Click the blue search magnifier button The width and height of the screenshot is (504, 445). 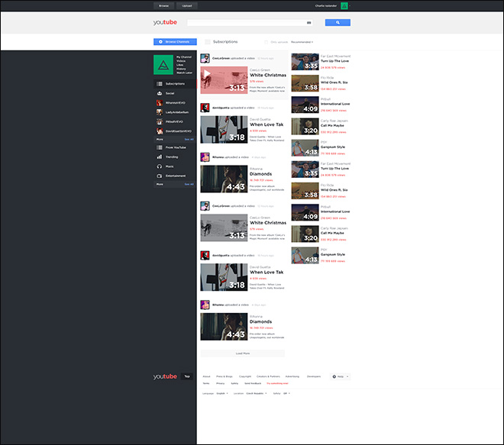click(x=338, y=23)
